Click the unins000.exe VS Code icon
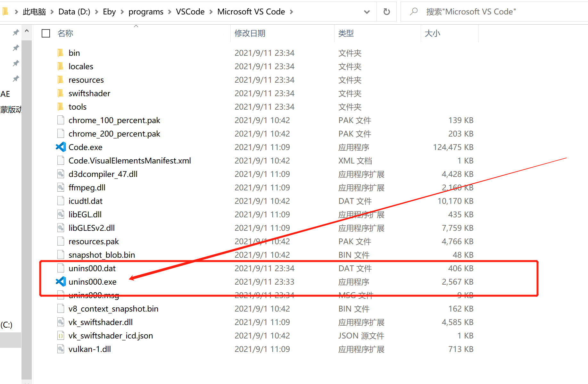Image resolution: width=588 pixels, height=384 pixels. [61, 281]
